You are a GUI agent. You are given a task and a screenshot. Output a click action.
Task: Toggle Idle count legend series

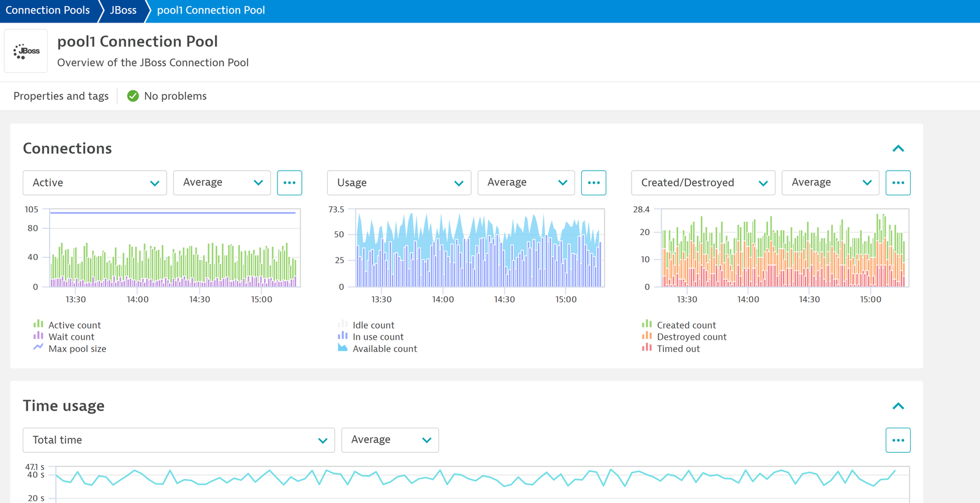coord(373,326)
